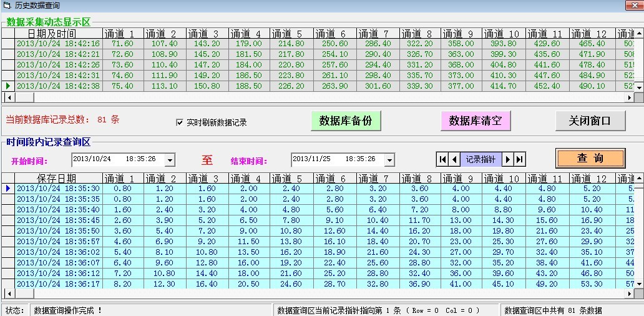Open the 开始时间 date dropdown
This screenshot has height=316, width=644.
(170, 160)
